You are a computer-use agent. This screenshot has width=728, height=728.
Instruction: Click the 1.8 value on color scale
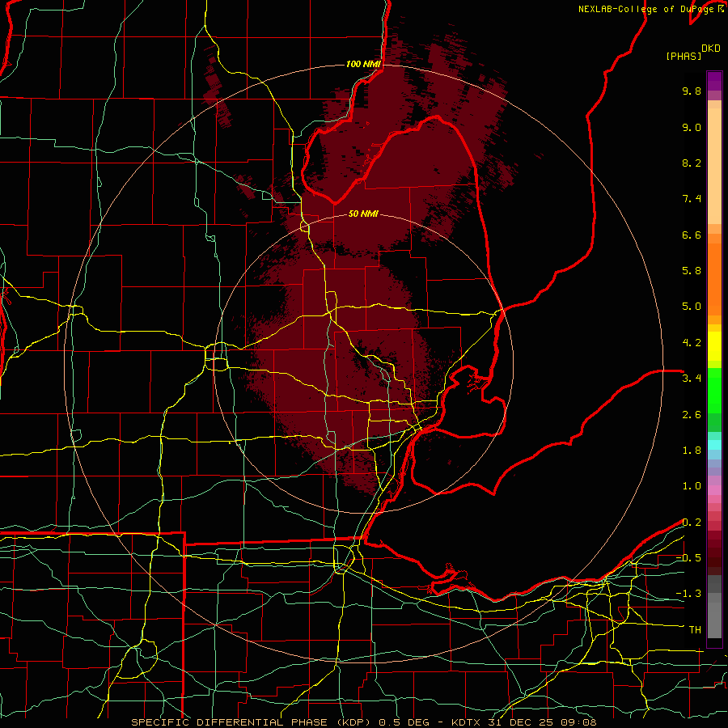692,451
